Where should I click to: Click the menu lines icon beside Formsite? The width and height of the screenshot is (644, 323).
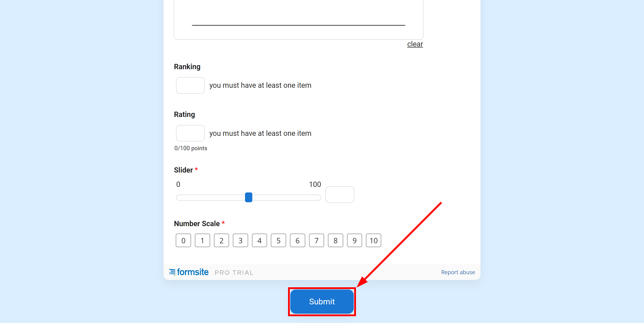click(172, 272)
